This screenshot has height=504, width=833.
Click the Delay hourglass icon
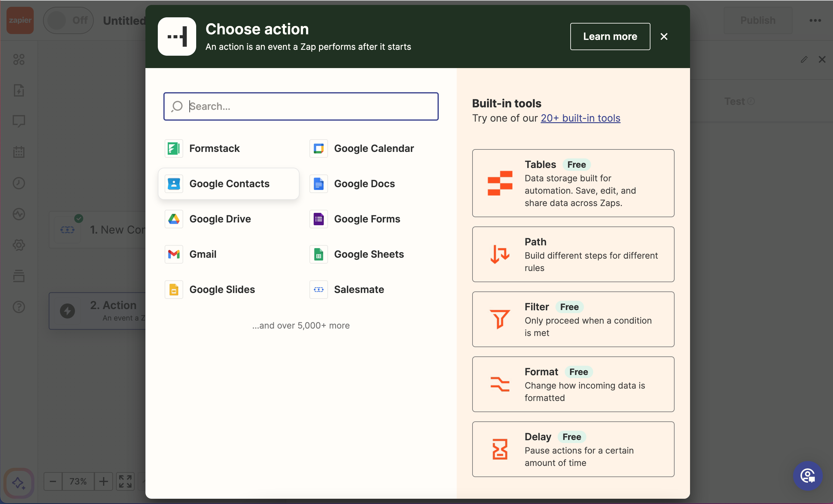[500, 449]
